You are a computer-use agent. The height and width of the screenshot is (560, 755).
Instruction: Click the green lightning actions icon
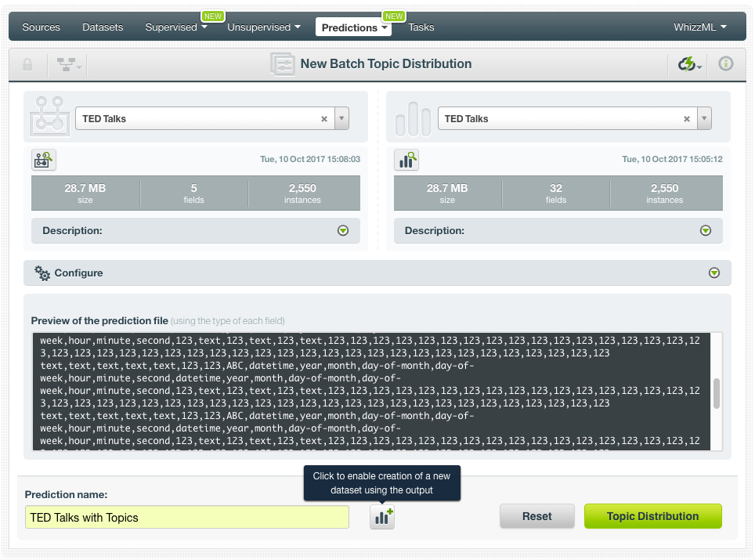click(688, 64)
